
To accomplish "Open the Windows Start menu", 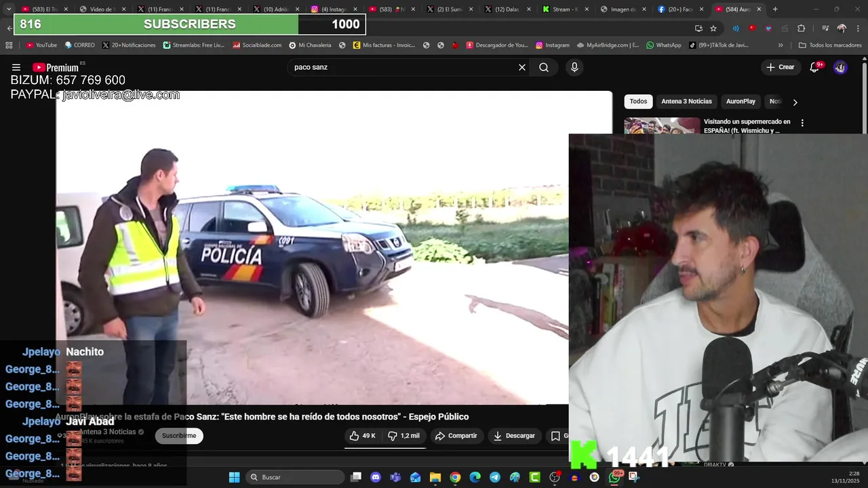I will tap(234, 477).
